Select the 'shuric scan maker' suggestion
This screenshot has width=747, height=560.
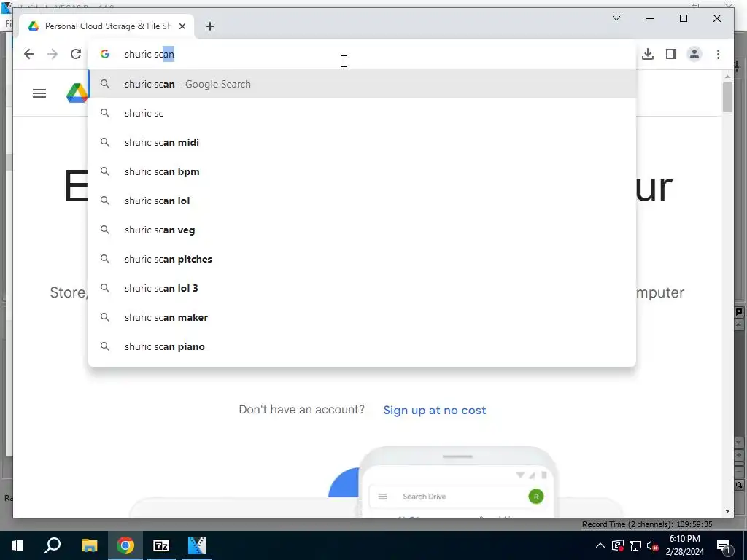point(362,317)
